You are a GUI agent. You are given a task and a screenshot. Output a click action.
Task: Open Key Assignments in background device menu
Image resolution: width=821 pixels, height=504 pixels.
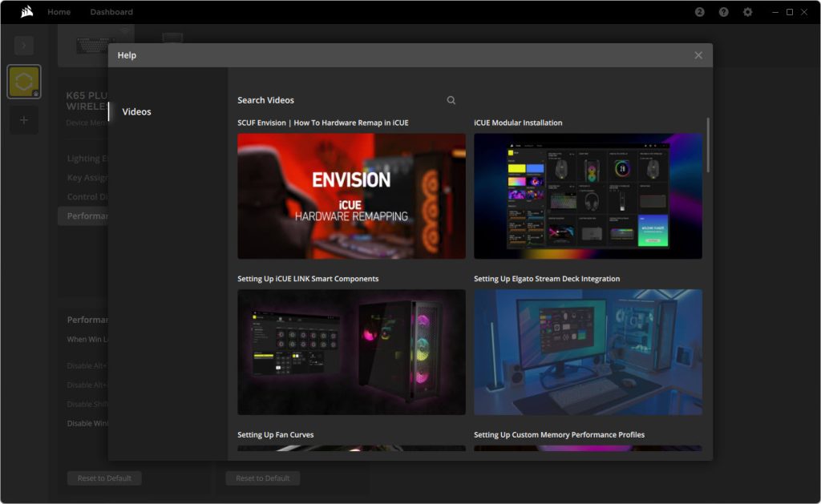pyautogui.click(x=87, y=177)
